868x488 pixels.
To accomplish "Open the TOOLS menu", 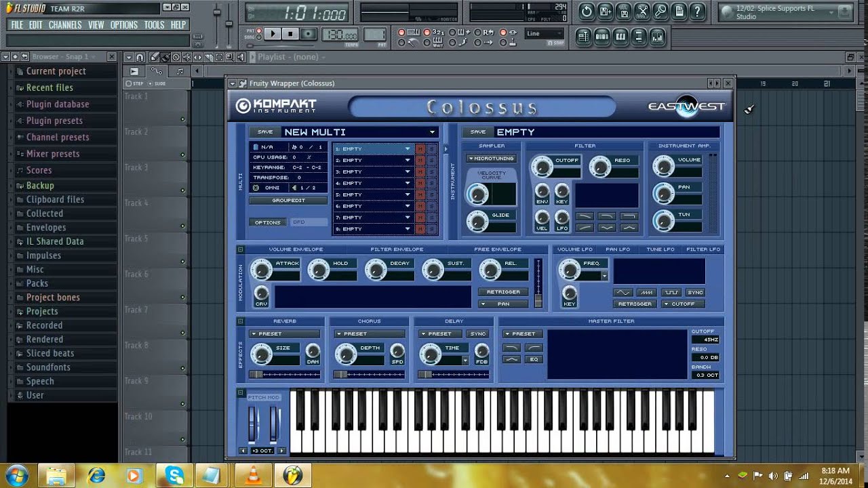I will coord(155,25).
